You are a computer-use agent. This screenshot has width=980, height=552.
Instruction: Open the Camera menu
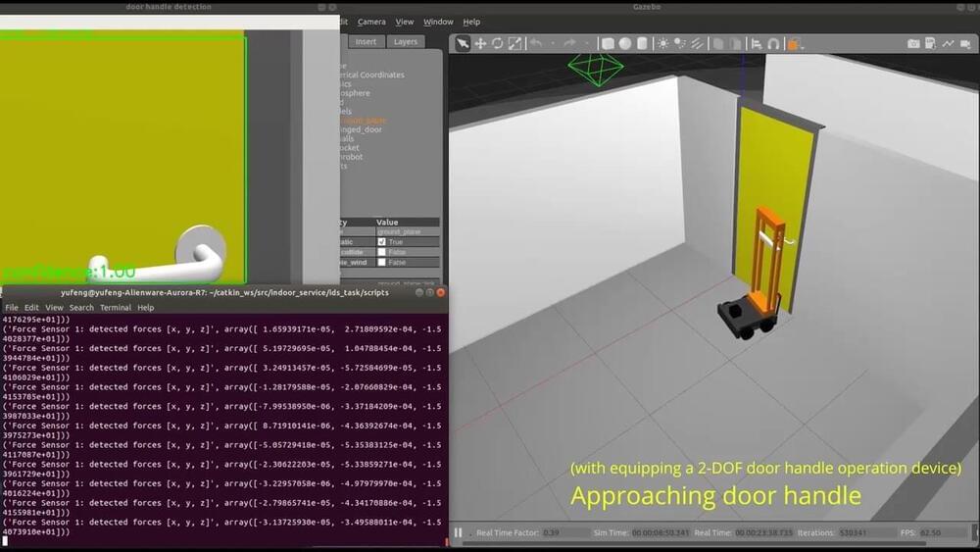tap(371, 22)
